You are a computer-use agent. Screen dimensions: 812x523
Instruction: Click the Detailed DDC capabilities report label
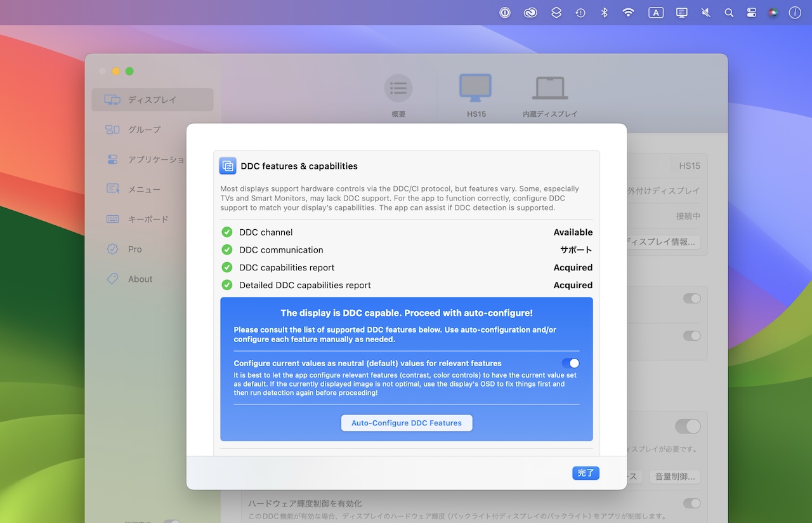coord(305,286)
